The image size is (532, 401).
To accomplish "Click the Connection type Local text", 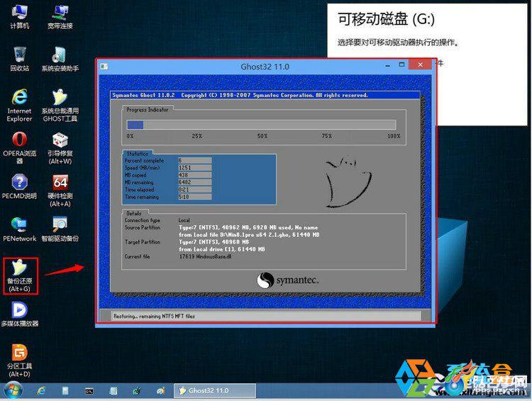I will pos(184,220).
